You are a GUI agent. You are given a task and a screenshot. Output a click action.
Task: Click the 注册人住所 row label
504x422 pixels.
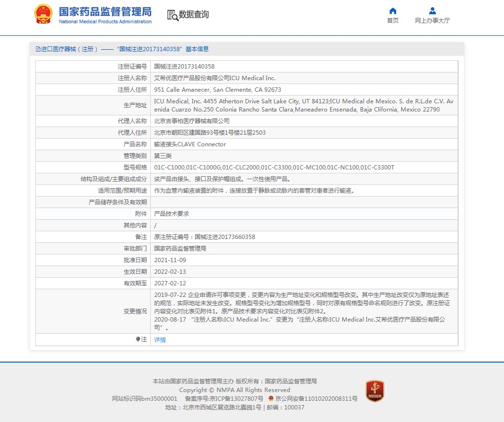[132, 90]
